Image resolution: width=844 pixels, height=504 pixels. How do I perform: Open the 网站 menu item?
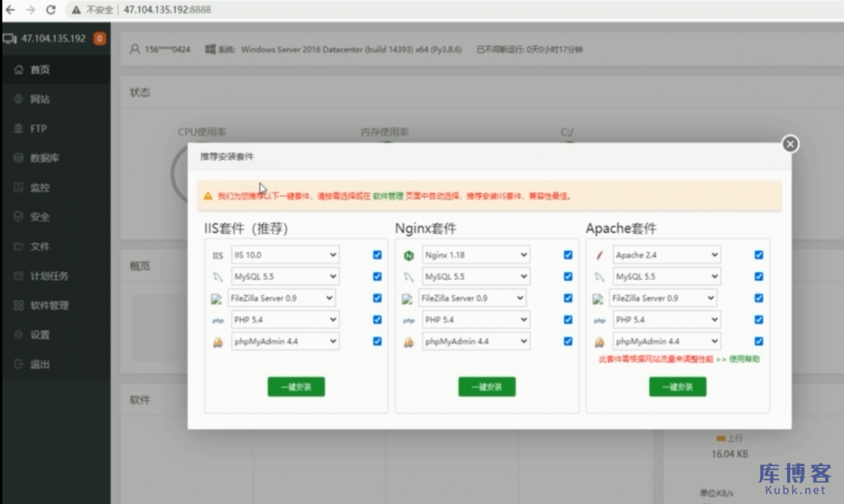point(57,99)
